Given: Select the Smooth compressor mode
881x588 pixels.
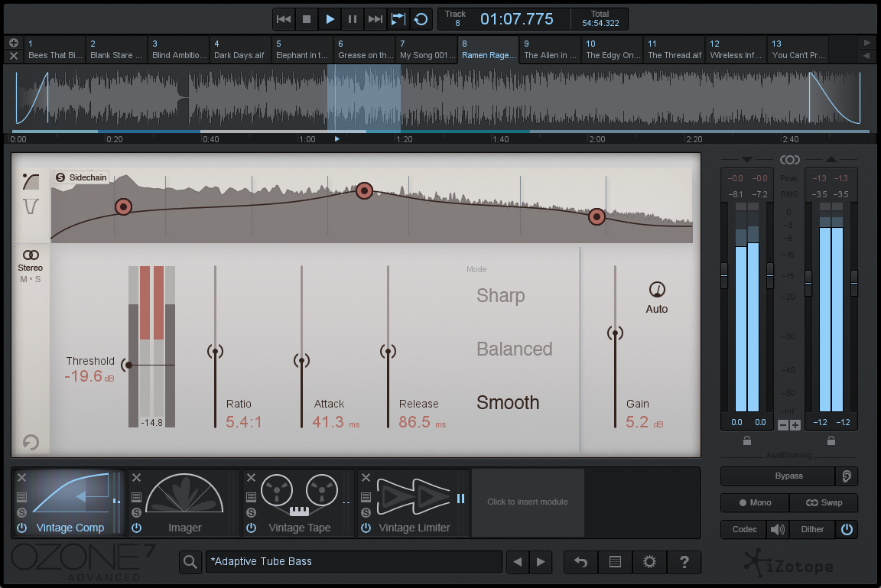Looking at the screenshot, I should pyautogui.click(x=508, y=403).
